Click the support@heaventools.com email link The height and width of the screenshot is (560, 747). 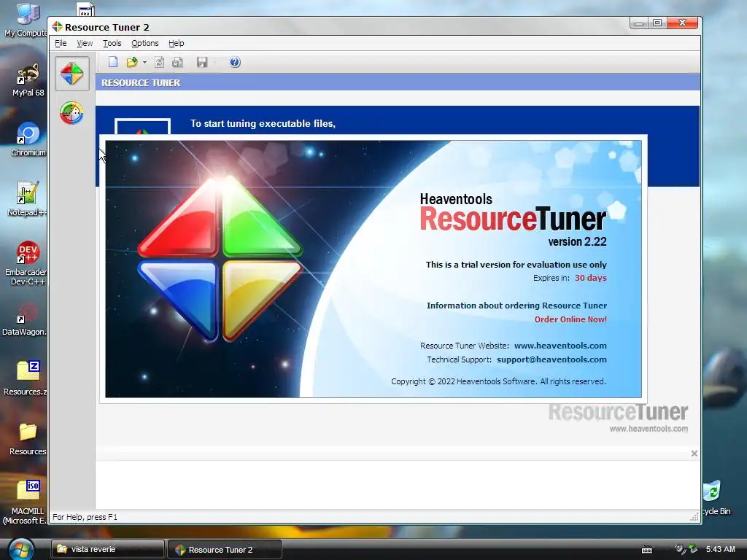point(551,359)
